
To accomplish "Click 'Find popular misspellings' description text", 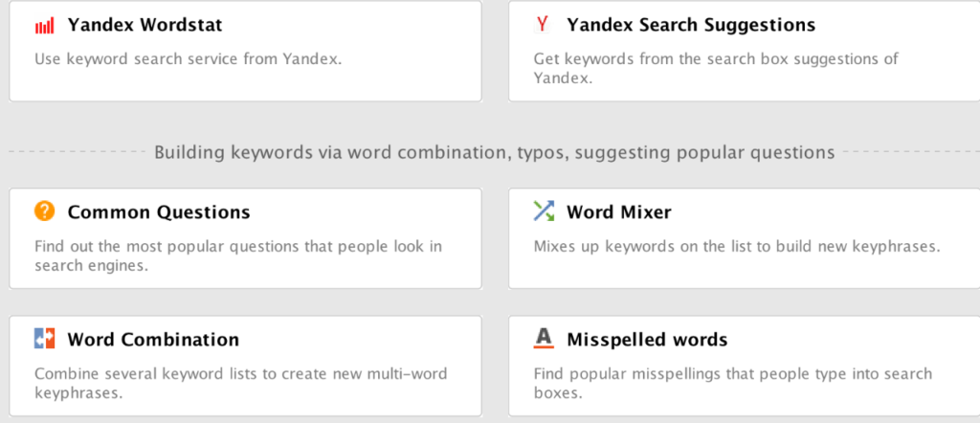I will [732, 383].
